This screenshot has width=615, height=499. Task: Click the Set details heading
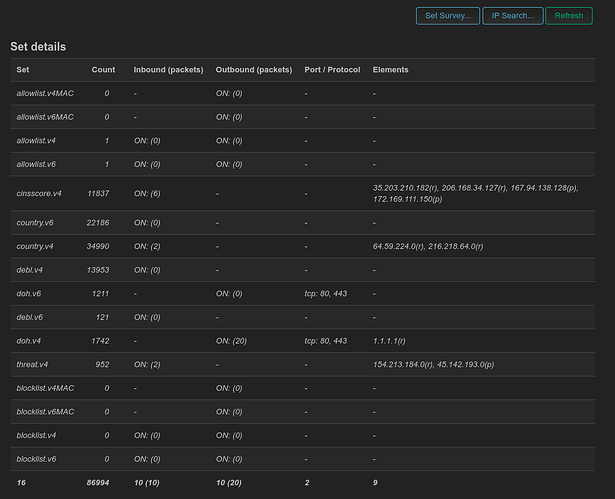[38, 47]
